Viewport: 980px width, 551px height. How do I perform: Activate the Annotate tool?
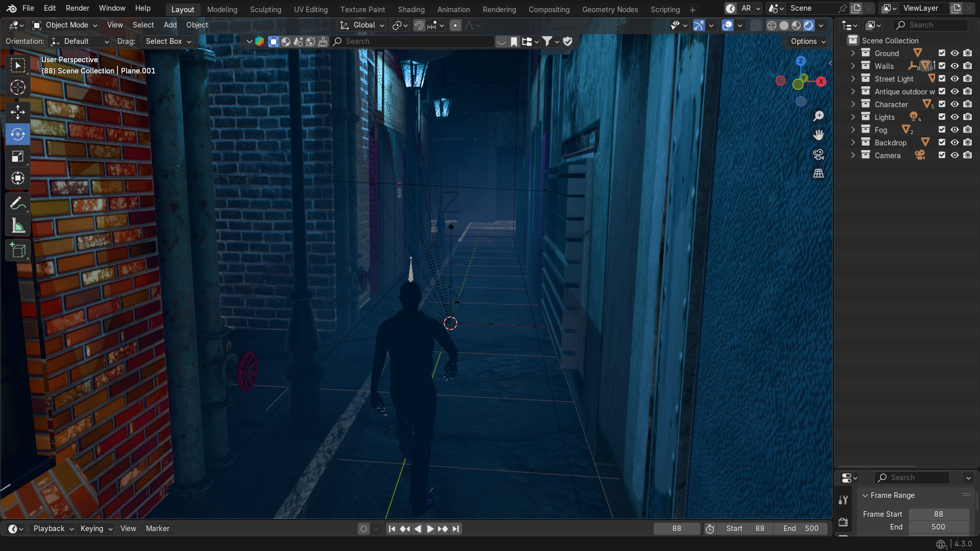click(x=17, y=203)
